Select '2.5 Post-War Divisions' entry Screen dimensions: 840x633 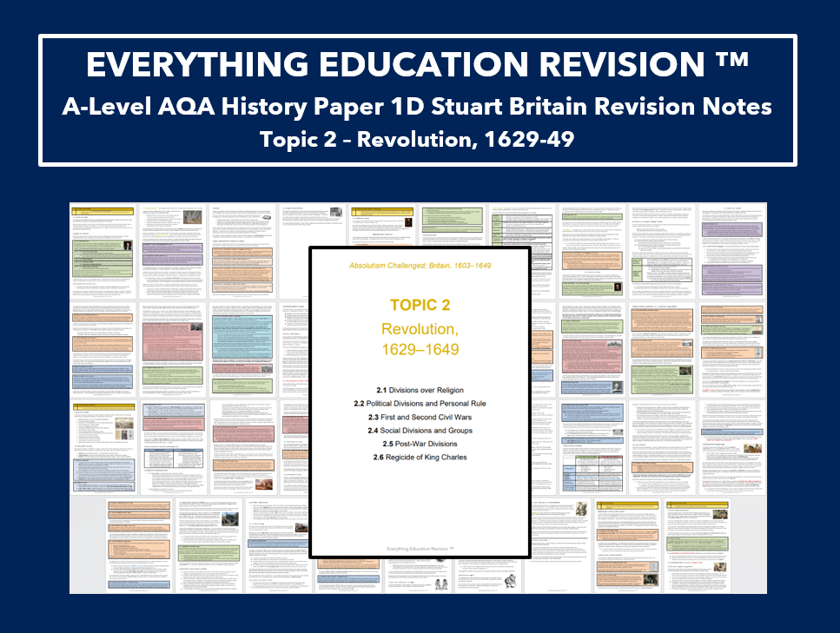(420, 444)
